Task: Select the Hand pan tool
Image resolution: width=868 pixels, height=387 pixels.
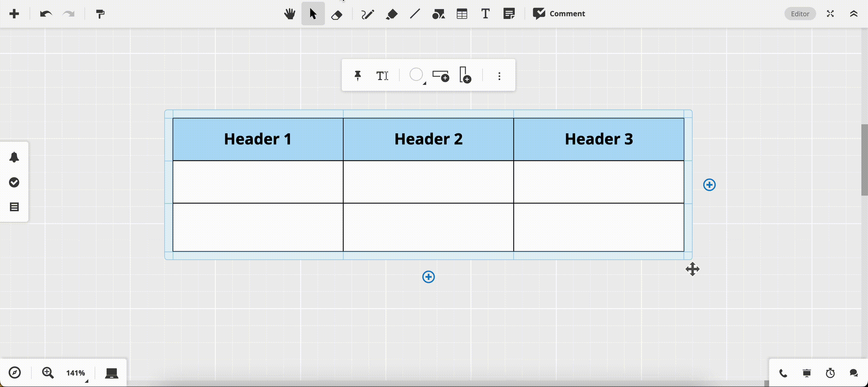Action: click(x=289, y=14)
